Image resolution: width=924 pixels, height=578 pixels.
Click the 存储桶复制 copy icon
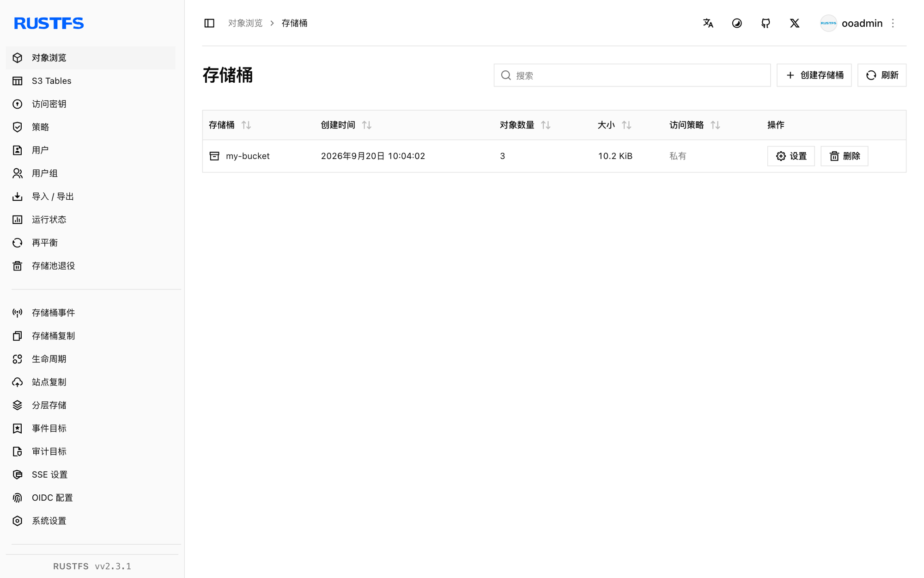pos(18,336)
